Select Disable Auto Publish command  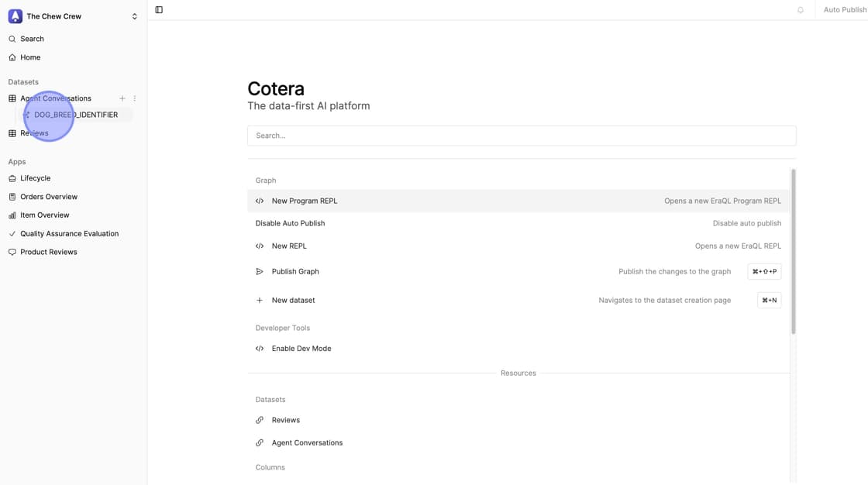(x=290, y=223)
